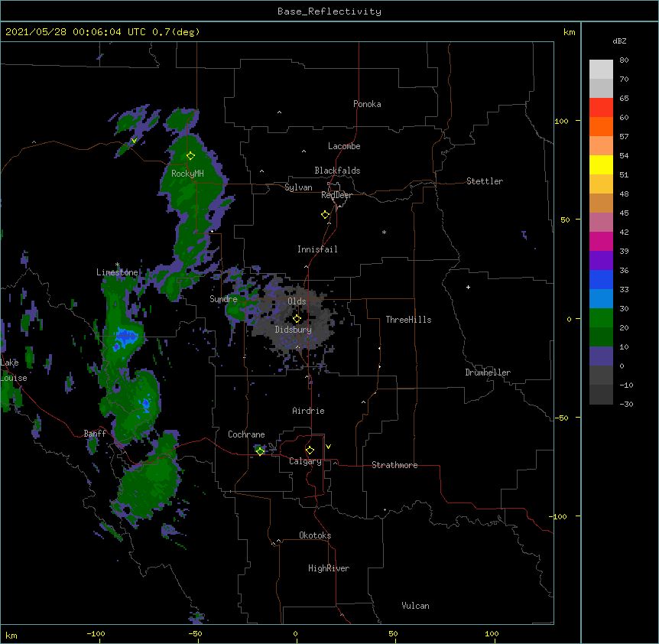Click the yellow V marker east of Calgary
The height and width of the screenshot is (644, 659).
328,447
